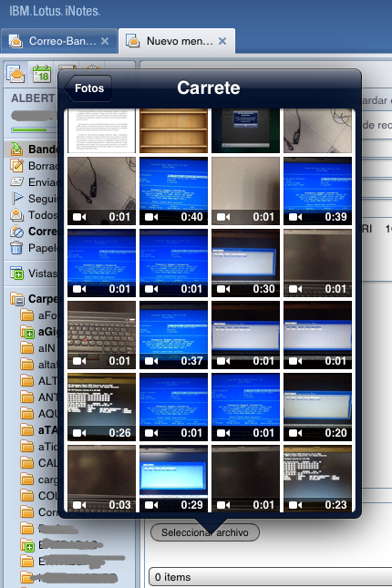The height and width of the screenshot is (588, 392).
Task: Select the 0:03 dark video thumbnail
Action: pyautogui.click(x=101, y=479)
